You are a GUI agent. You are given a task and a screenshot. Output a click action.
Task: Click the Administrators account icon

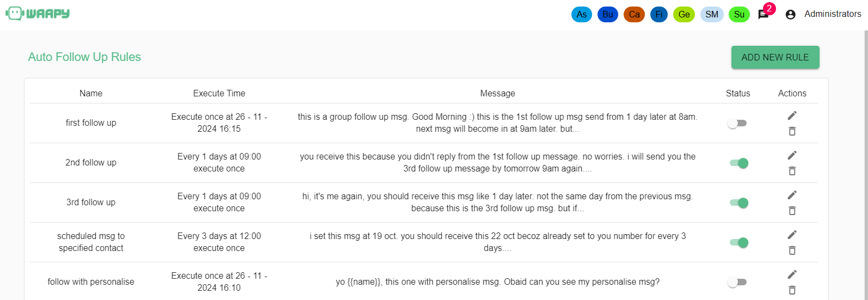791,15
